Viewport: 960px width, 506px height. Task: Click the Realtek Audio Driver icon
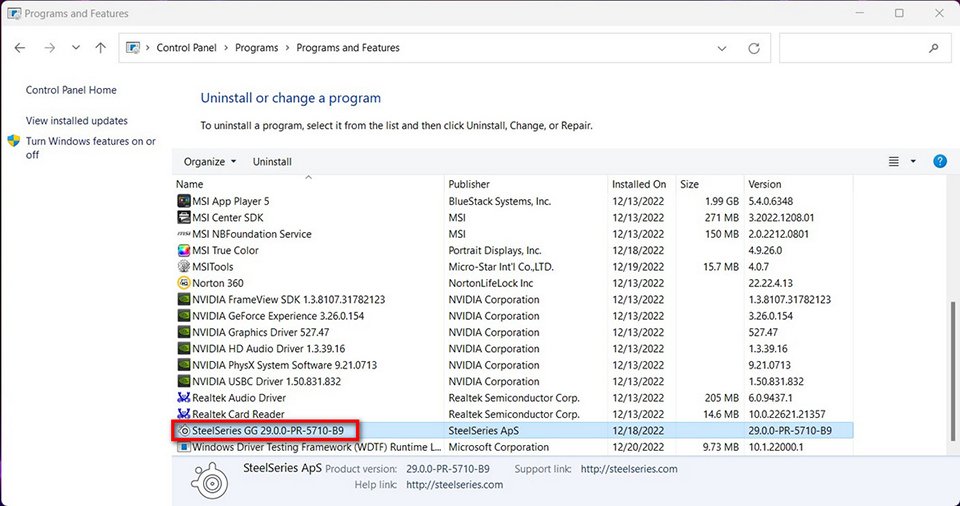183,398
